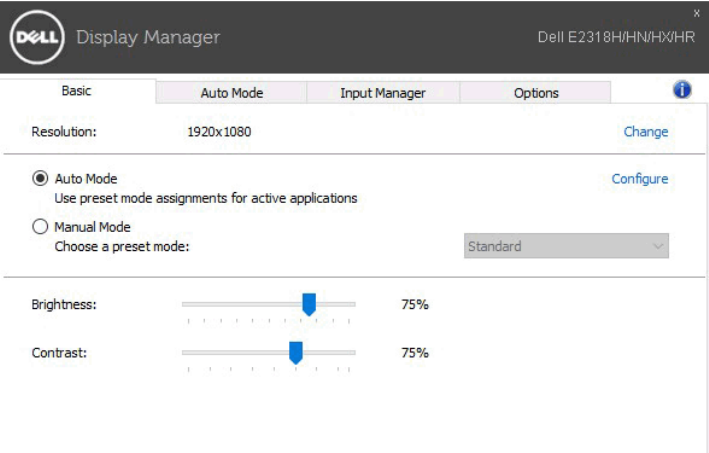Switch to the Options tab
The width and height of the screenshot is (709, 453).
[536, 93]
